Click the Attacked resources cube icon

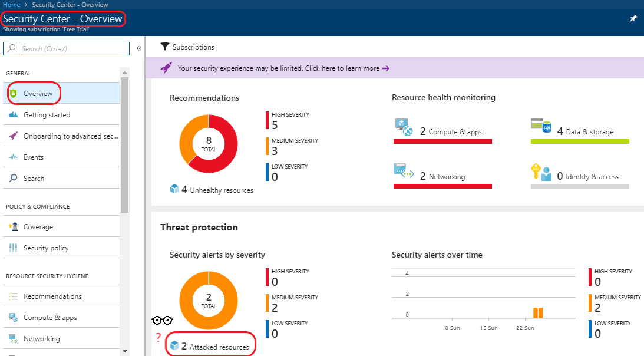coord(174,346)
